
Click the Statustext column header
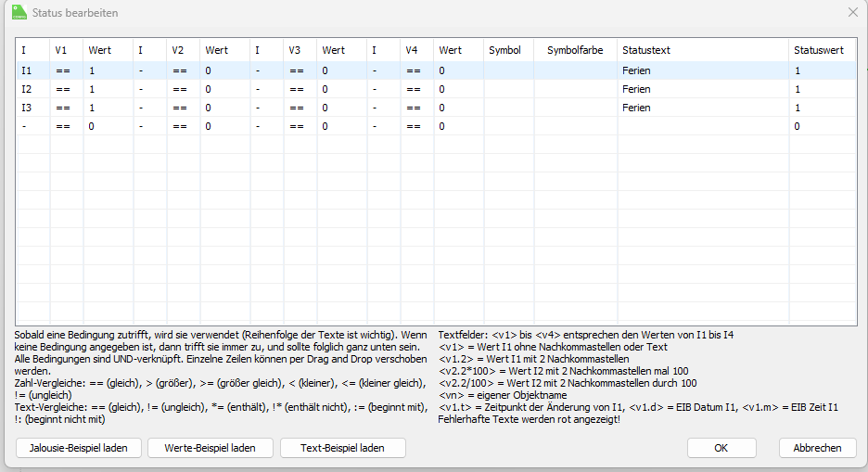tap(703, 50)
